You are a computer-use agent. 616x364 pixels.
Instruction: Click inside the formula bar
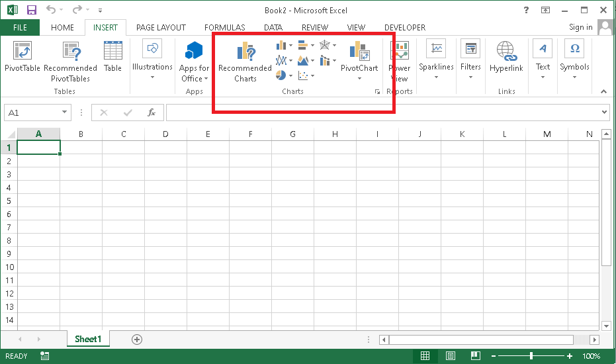[x=383, y=113]
